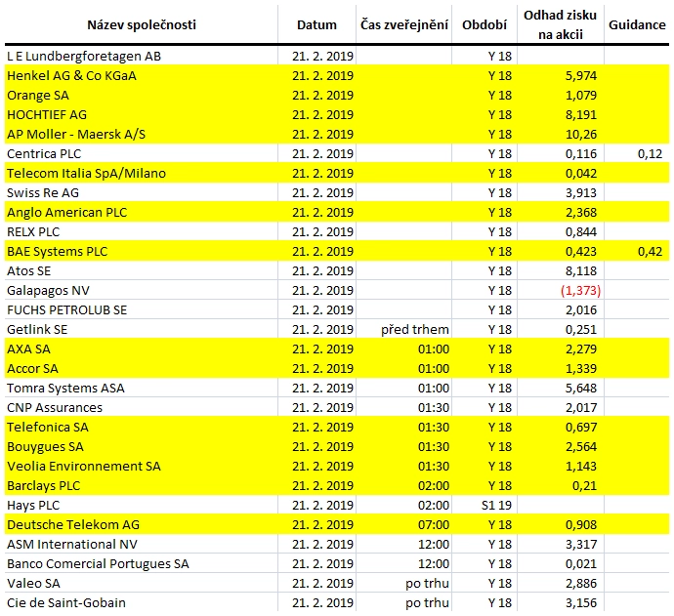The height and width of the screenshot is (616, 674).
Task: Select the 'Datum' column header
Action: 316,25
